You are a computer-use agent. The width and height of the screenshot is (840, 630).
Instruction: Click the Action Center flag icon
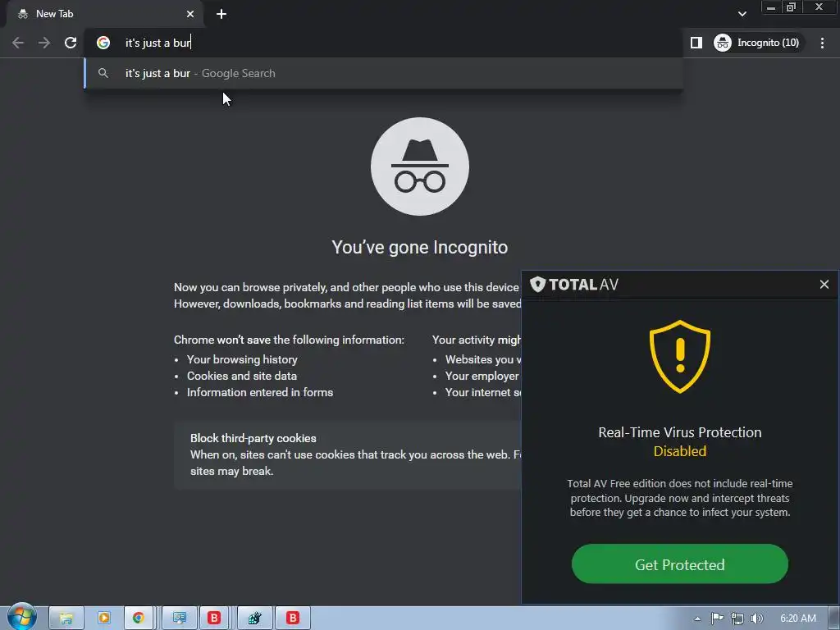[717, 619]
